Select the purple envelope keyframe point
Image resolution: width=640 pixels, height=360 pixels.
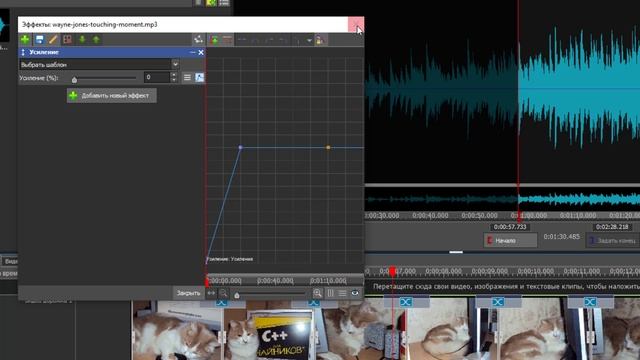(x=240, y=147)
